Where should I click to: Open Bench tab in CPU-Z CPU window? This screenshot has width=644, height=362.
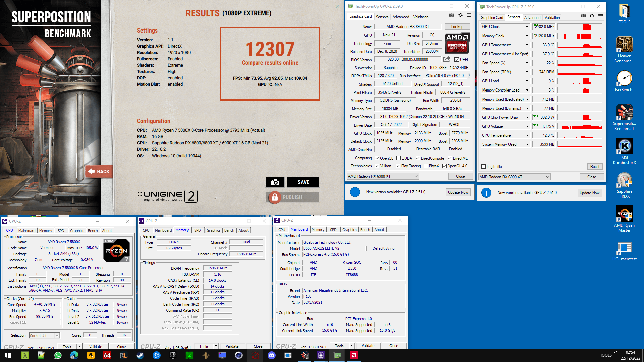coord(93,231)
